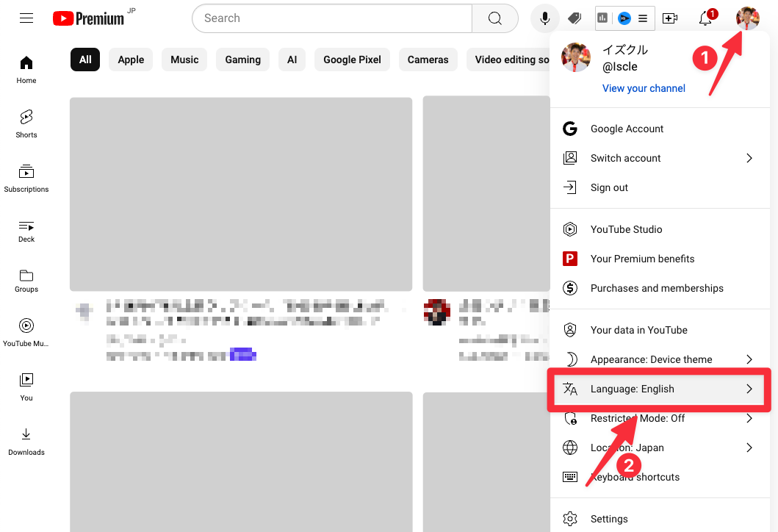This screenshot has width=778, height=532.
Task: Start voice search with microphone icon
Action: (545, 18)
